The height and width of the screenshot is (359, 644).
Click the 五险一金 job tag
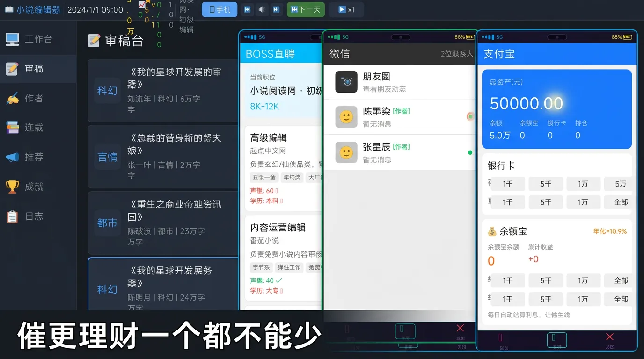click(x=264, y=178)
